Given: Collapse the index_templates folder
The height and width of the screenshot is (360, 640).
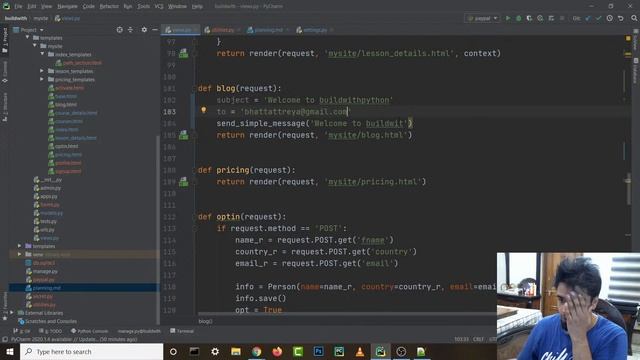Looking at the screenshot, I should coord(42,54).
